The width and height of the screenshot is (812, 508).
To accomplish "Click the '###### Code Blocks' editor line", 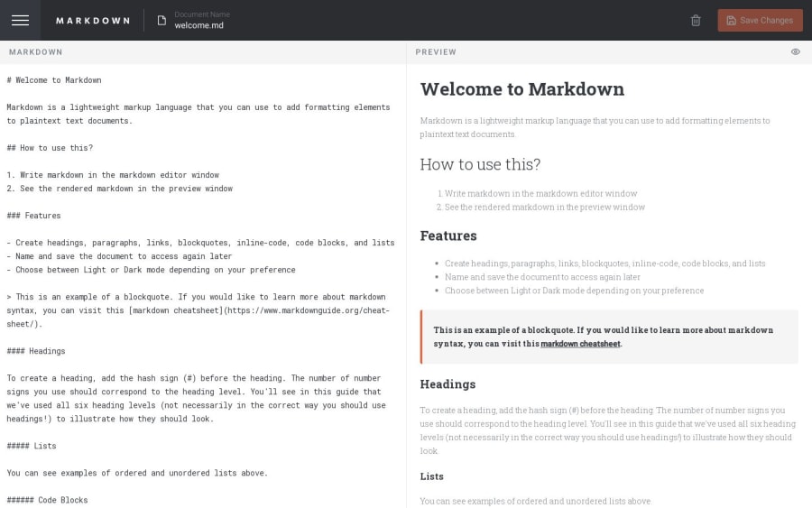I will [x=47, y=500].
